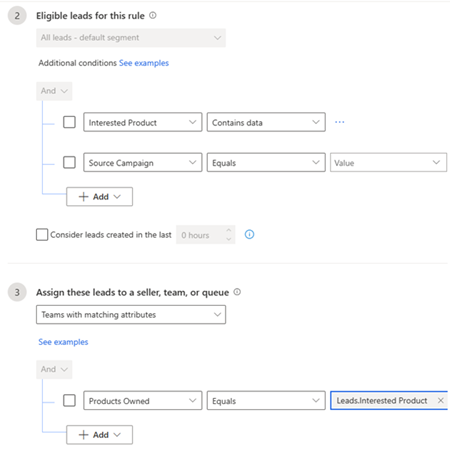Open the And operator dropdown in eligible leads
Viewport: 450px width, 449px height.
point(54,91)
